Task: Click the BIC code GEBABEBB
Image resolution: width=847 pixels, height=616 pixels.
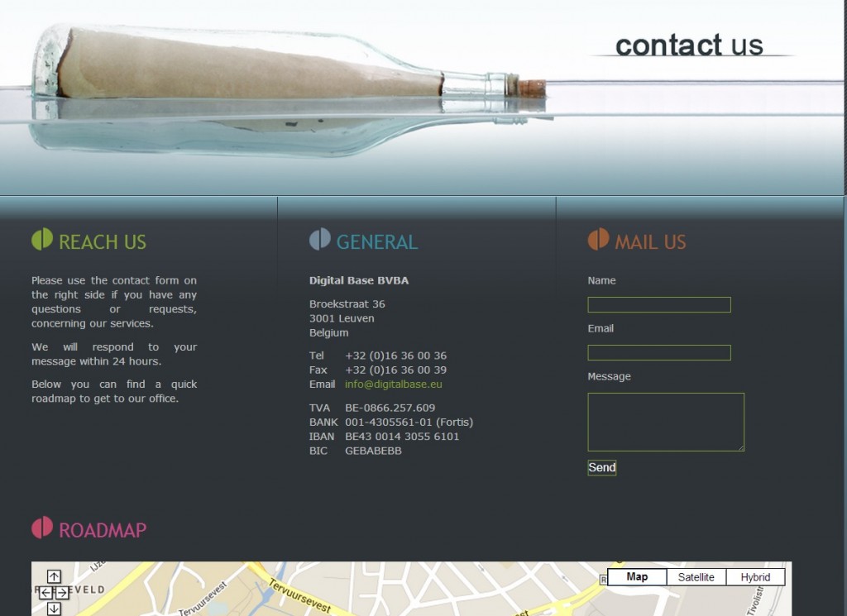Action: click(373, 451)
